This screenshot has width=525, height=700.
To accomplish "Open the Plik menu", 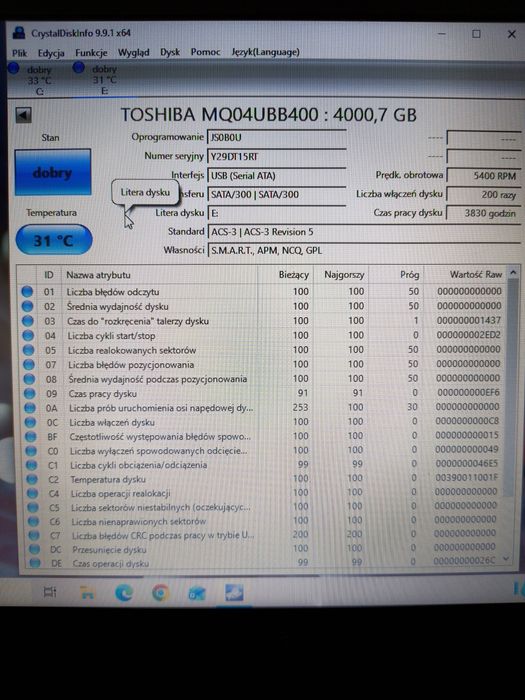I will pyautogui.click(x=19, y=53).
